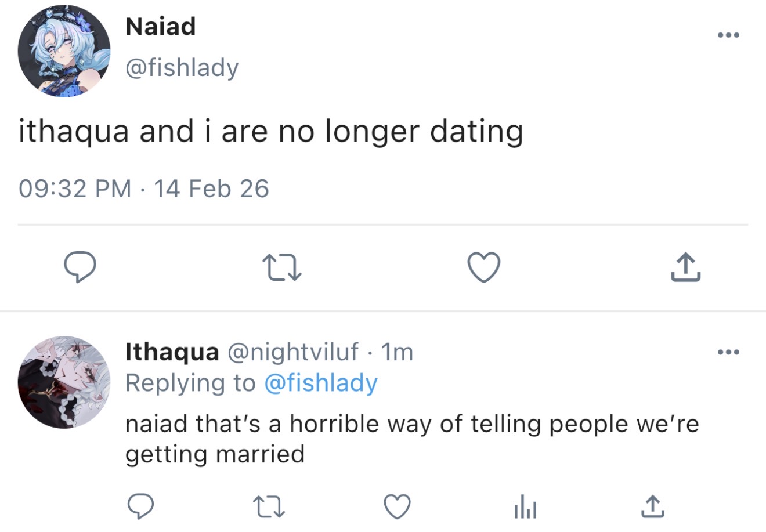Viewport: 766px width, 532px height.
Task: Share Naiad's main tweet
Action: [x=686, y=268]
